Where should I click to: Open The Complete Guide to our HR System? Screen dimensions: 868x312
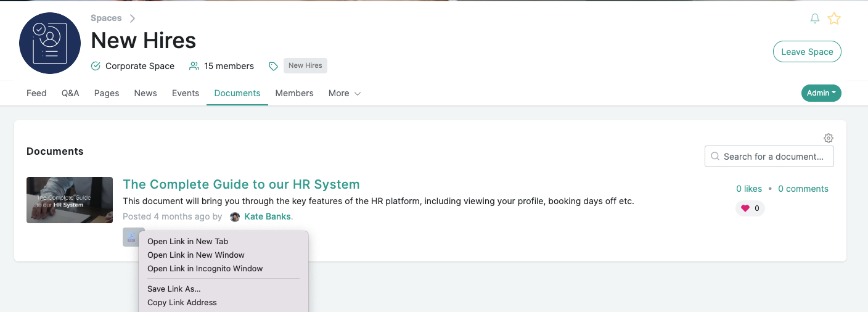coord(241,184)
